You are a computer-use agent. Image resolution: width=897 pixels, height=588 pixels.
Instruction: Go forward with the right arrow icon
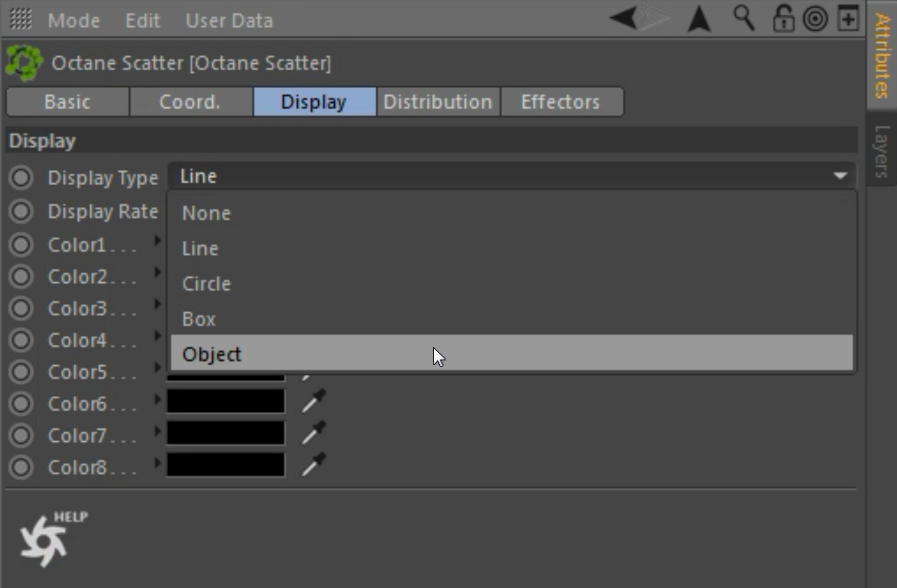pos(655,18)
